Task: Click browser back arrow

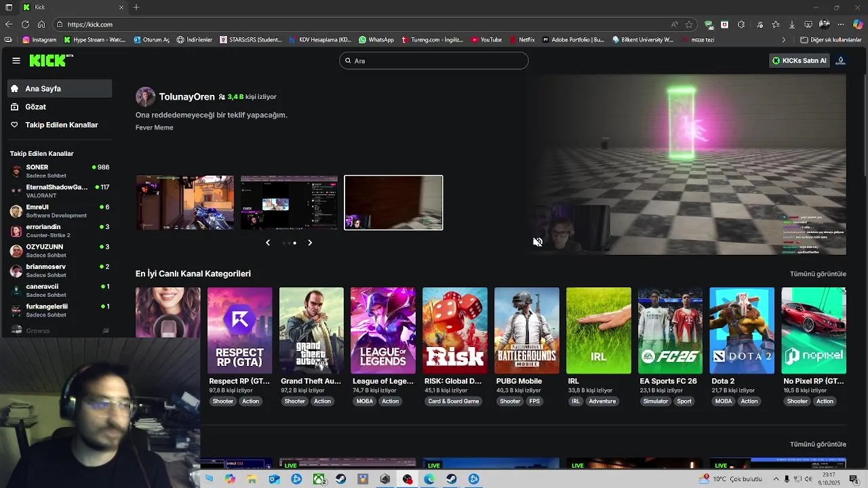Action: pos(9,24)
